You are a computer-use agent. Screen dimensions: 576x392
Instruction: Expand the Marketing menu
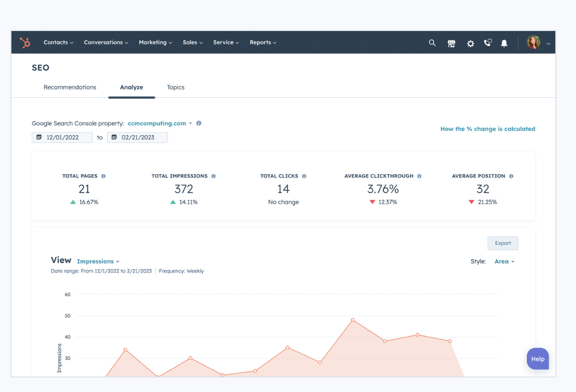coord(156,42)
